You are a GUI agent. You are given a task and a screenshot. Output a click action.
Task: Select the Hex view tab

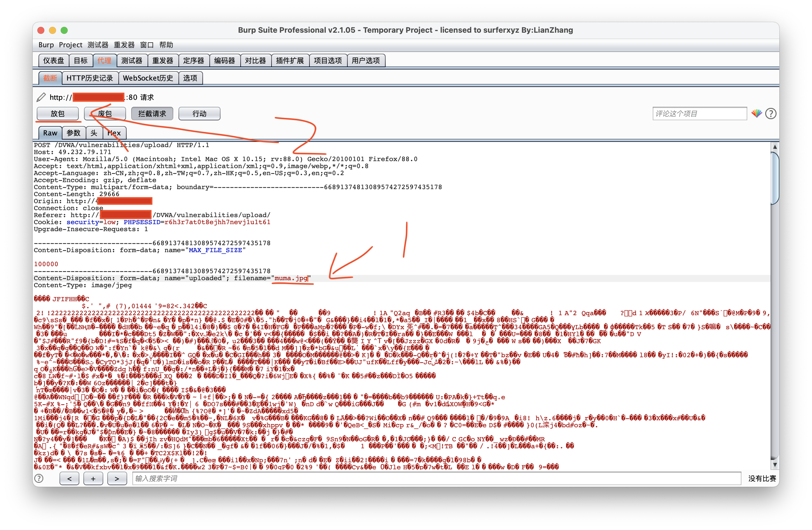pos(114,133)
